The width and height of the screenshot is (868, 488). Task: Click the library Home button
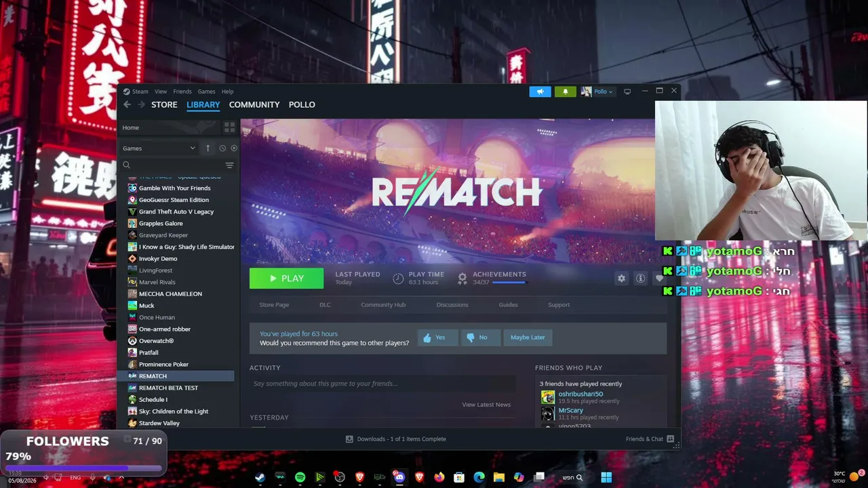click(170, 127)
